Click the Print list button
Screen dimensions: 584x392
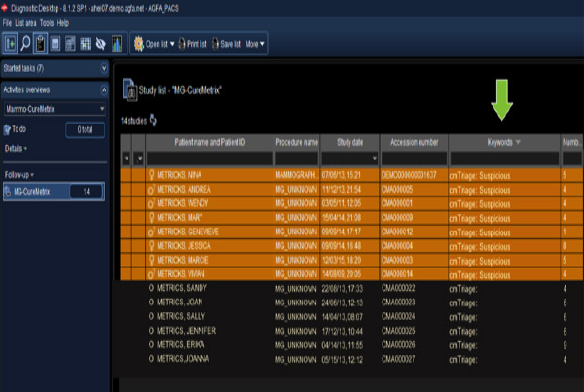[x=193, y=44]
